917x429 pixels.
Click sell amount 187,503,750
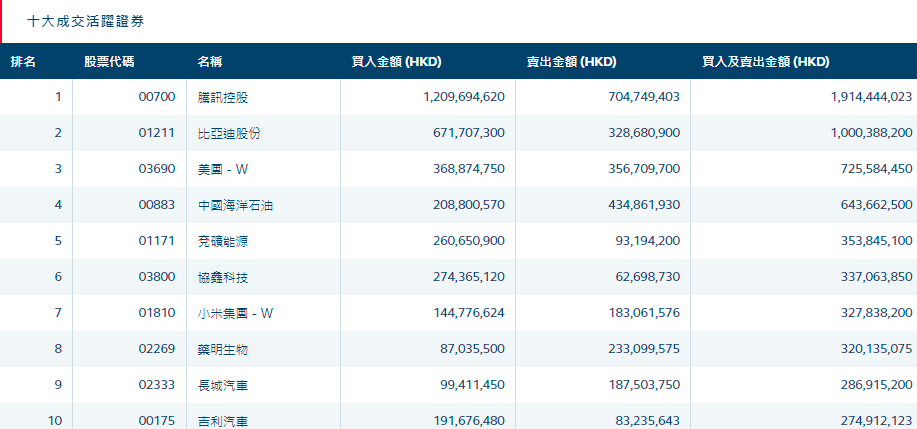click(643, 385)
